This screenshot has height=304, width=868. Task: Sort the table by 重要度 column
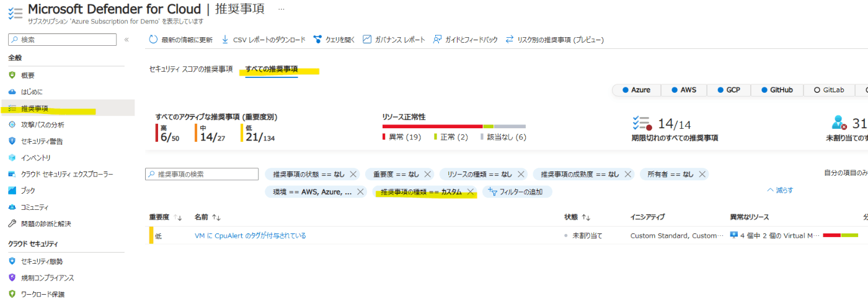point(165,217)
